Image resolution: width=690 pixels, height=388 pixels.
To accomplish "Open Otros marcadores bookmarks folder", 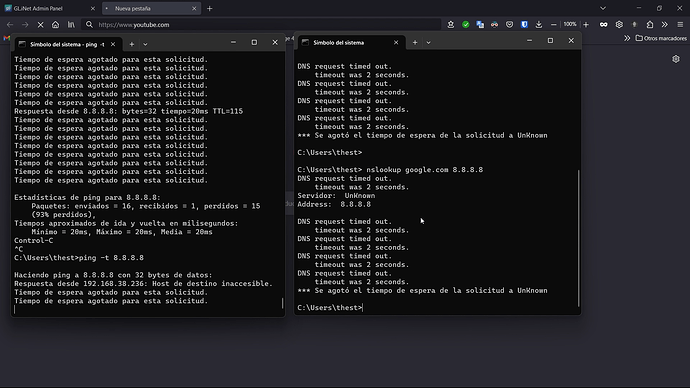I will coord(661,38).
